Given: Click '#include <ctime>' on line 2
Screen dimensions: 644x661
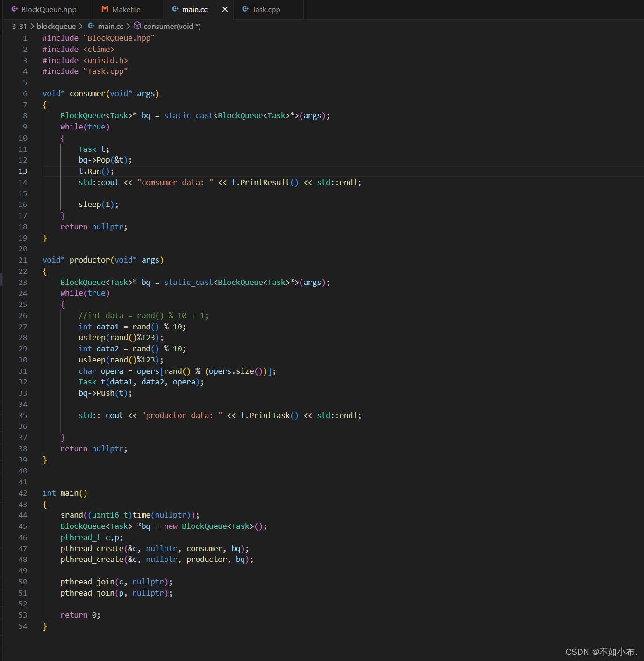Looking at the screenshot, I should [79, 49].
